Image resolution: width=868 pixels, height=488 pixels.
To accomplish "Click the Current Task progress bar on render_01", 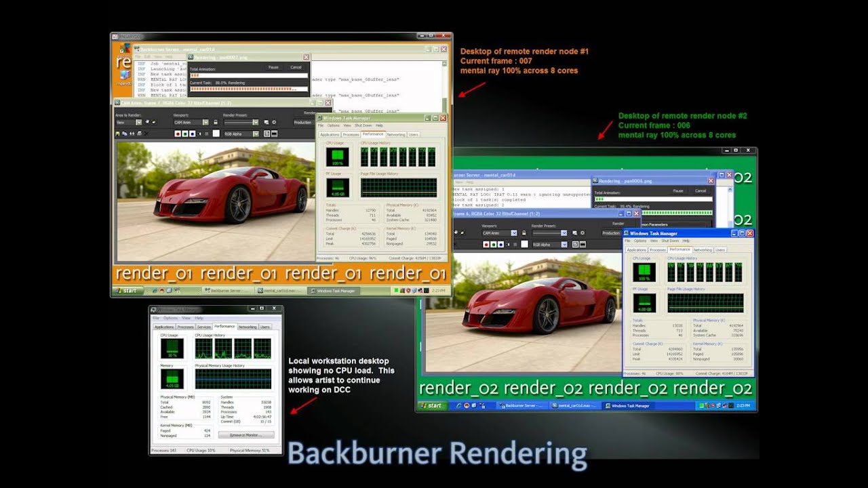I will [x=249, y=89].
